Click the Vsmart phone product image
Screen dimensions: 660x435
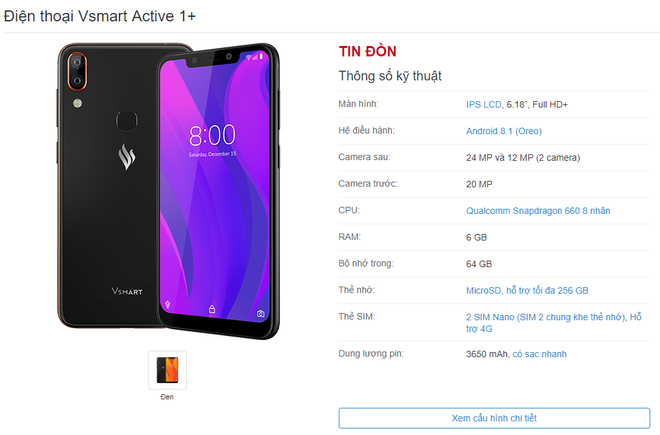click(168, 191)
